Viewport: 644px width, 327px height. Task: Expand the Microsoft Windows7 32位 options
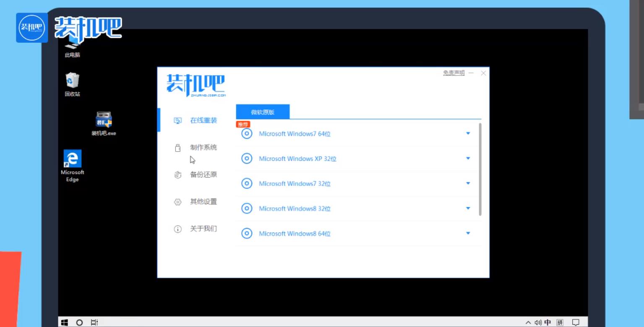(468, 183)
